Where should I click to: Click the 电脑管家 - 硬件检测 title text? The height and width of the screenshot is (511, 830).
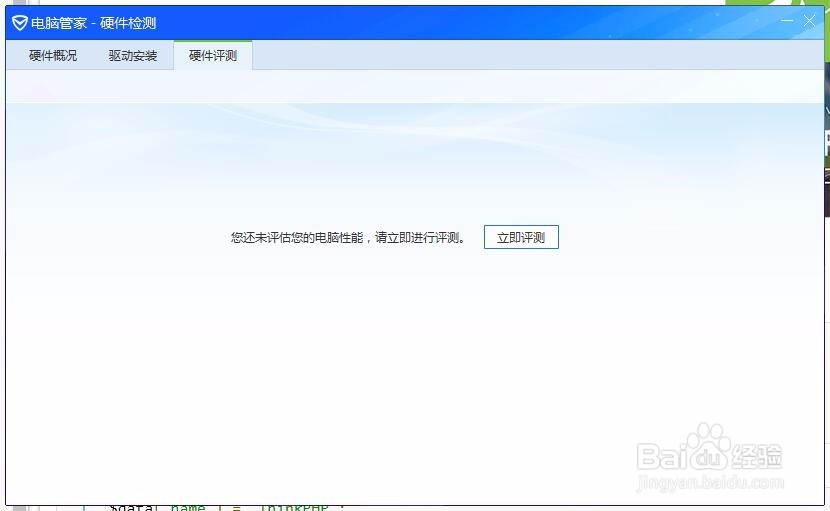tap(93, 23)
